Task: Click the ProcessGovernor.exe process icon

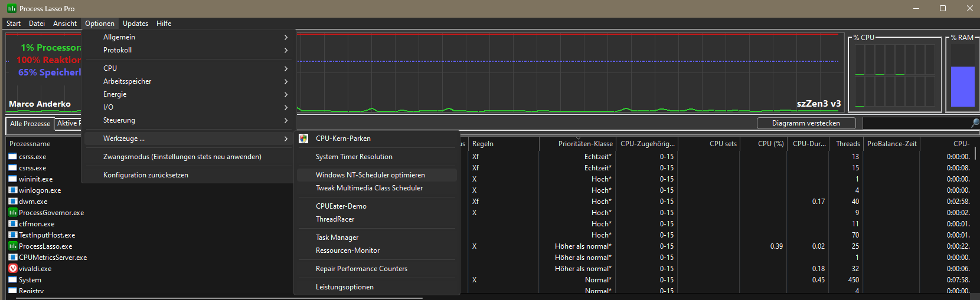Action: 12,212
